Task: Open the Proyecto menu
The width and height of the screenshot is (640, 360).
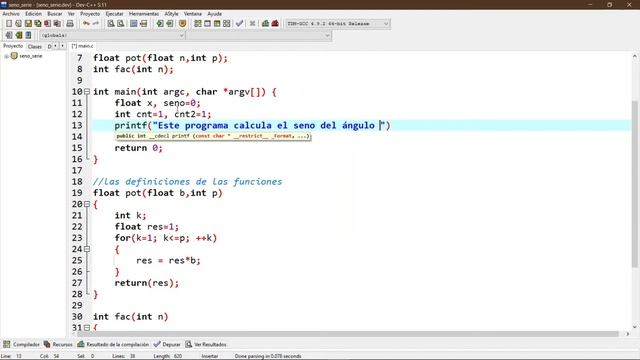Action: [x=90, y=14]
